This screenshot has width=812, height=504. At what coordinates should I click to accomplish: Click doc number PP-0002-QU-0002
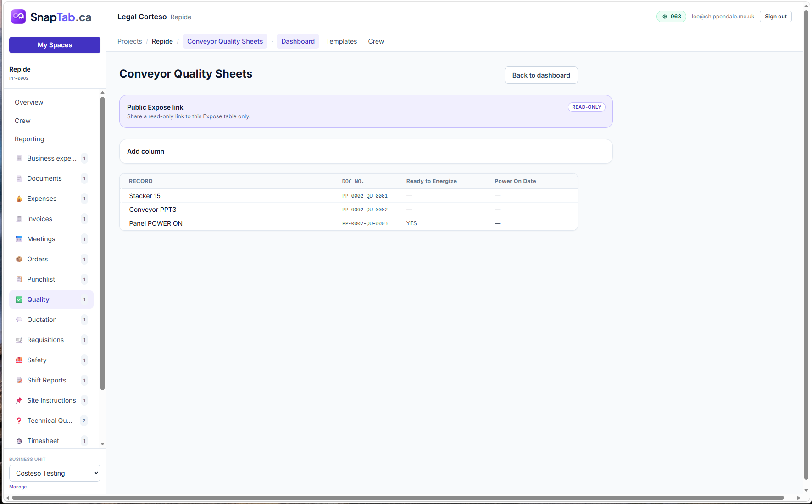tap(365, 210)
